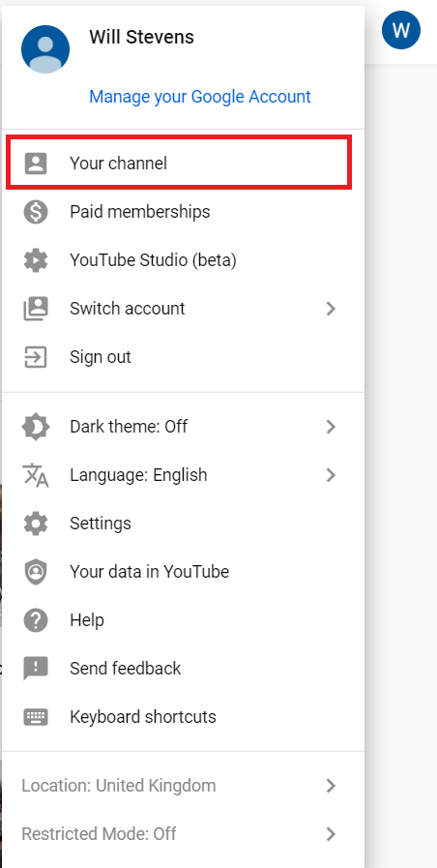Click the Sign out arrow icon
This screenshot has width=437, height=868.
36,357
